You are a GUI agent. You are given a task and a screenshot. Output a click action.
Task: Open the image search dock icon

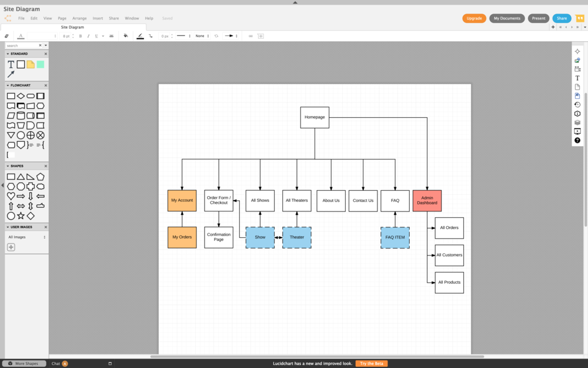click(x=577, y=60)
